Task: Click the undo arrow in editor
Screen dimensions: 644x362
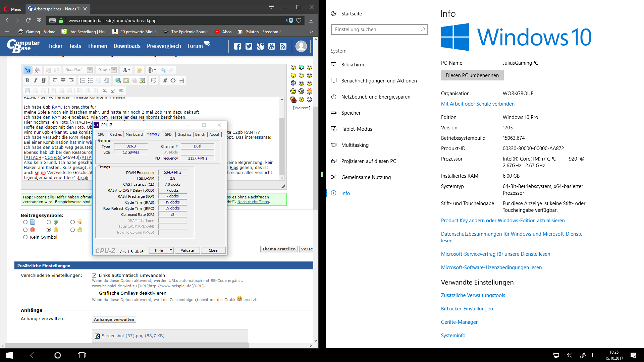Action: pos(163,70)
